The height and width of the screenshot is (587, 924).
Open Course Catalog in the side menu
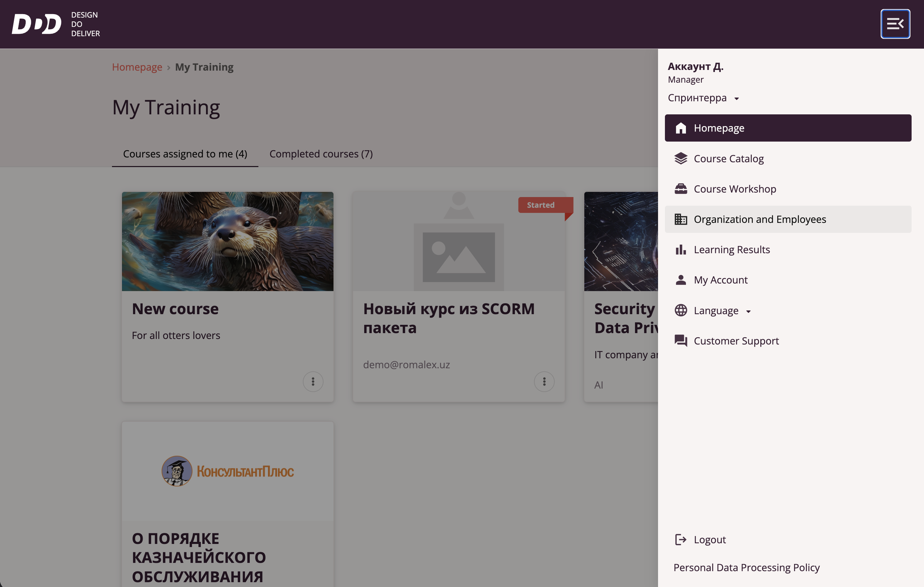pos(788,158)
